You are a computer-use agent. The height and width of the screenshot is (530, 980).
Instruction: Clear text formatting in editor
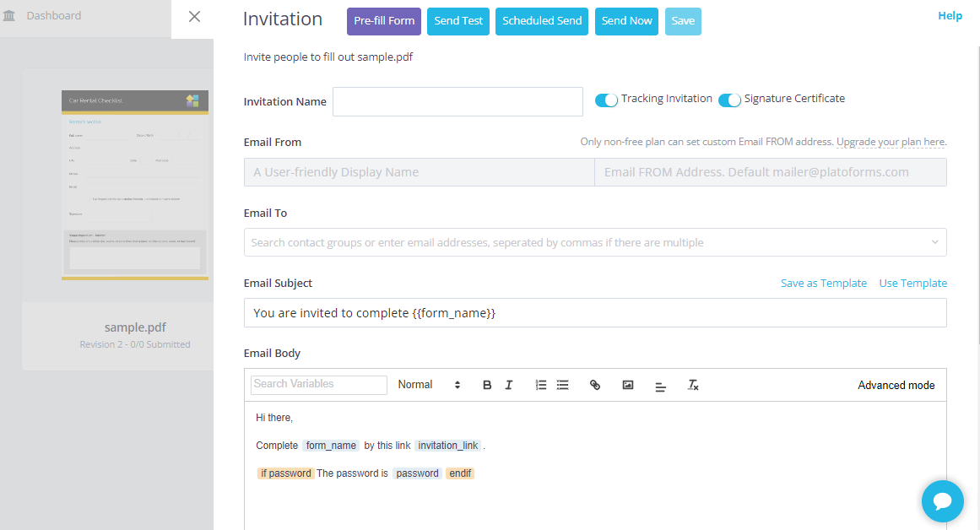coord(693,385)
